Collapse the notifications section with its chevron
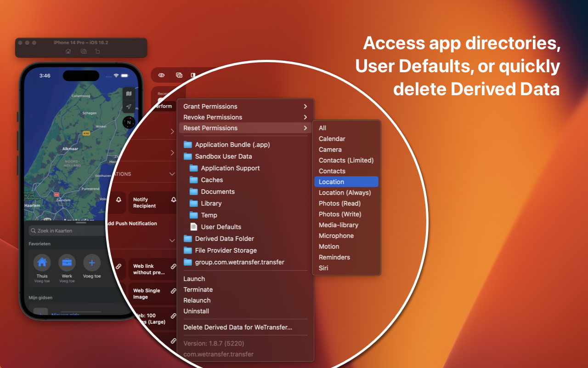This screenshot has height=368, width=588. point(172,174)
